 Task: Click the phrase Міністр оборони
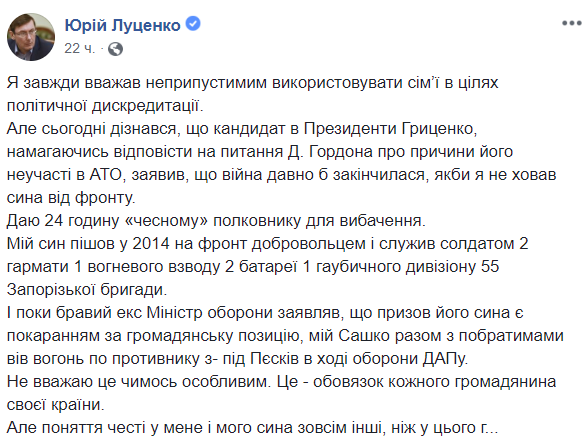210,313
